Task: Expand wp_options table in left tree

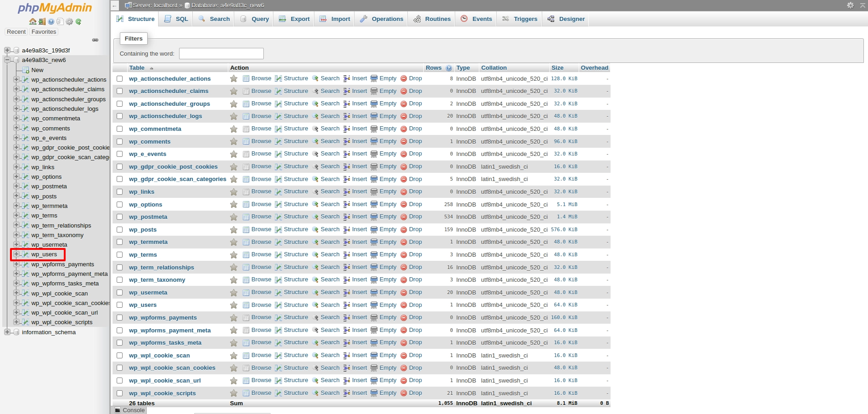Action: click(x=16, y=176)
